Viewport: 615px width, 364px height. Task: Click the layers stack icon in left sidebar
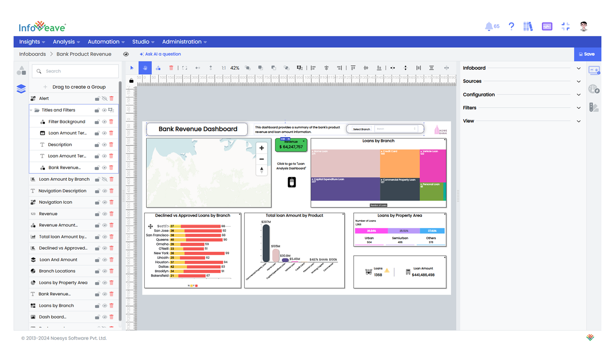(x=21, y=89)
